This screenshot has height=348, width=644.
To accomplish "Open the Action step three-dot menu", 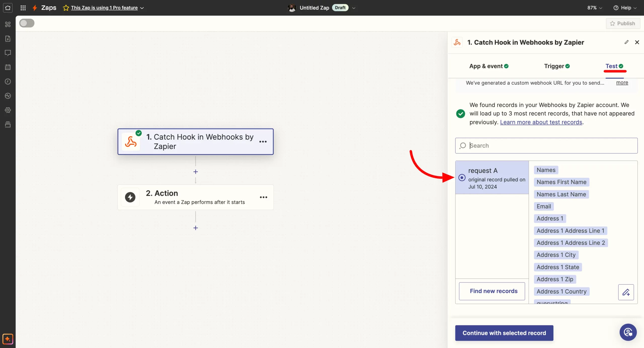I will point(263,197).
